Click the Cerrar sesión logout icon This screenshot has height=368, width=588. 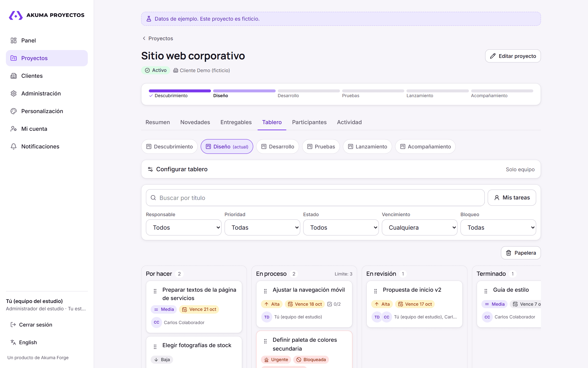[x=13, y=325]
